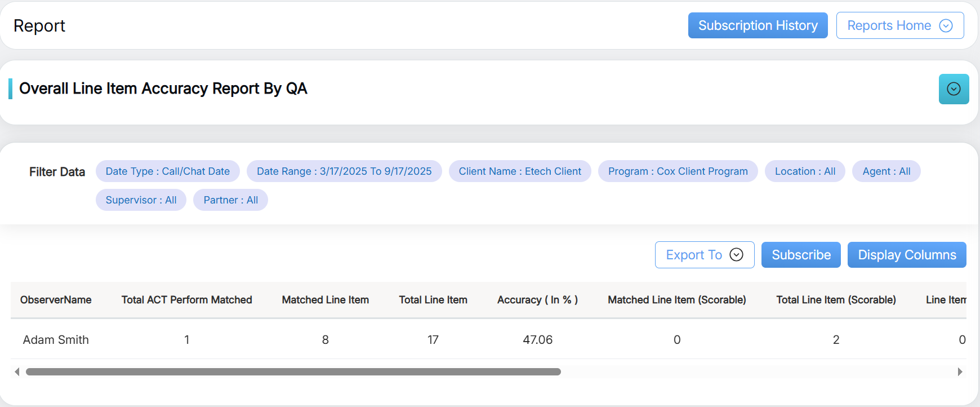Image resolution: width=980 pixels, height=407 pixels.
Task: Open the Reports Home dropdown
Action: click(899, 25)
